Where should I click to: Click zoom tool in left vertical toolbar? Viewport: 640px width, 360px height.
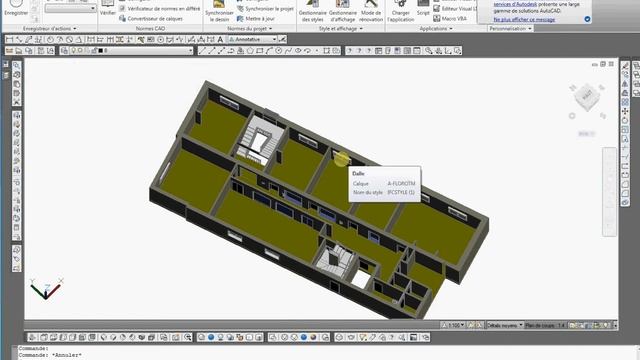coord(16,65)
